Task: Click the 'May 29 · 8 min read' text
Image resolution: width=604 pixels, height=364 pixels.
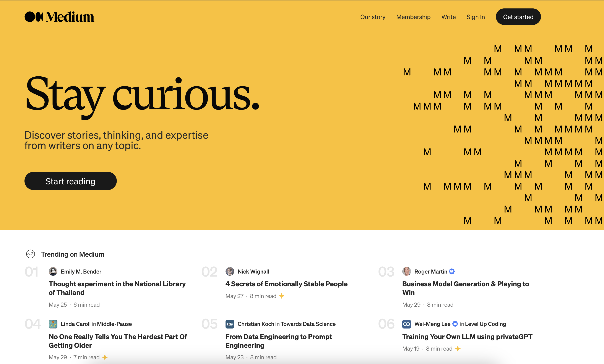Action: tap(428, 304)
